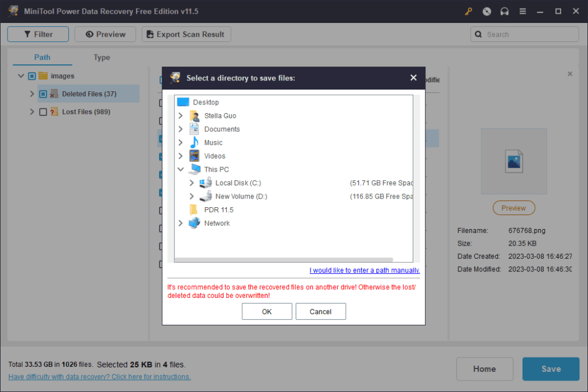
Task: Click the key register icon in title bar
Action: tap(469, 11)
